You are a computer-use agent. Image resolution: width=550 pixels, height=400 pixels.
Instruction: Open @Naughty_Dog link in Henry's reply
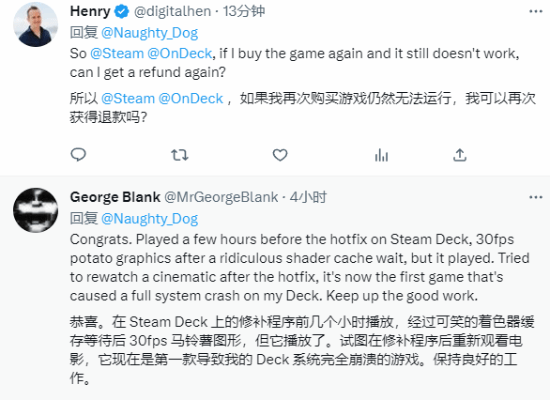tap(149, 33)
